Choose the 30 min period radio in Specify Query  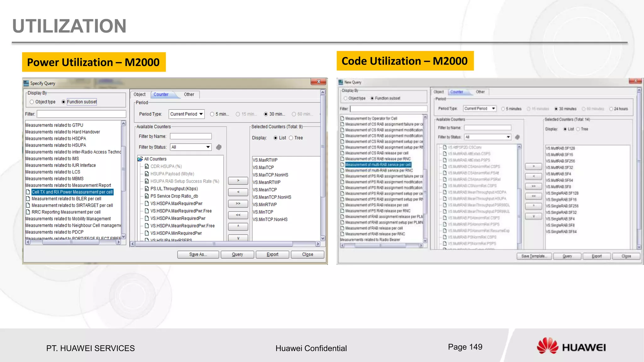pyautogui.click(x=266, y=114)
